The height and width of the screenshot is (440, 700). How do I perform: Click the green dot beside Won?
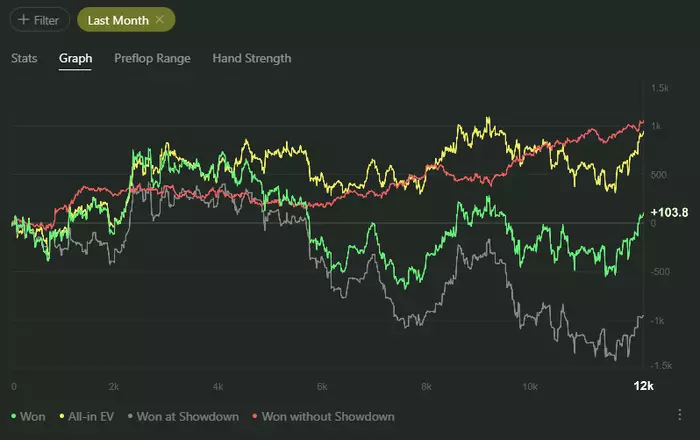tap(13, 416)
